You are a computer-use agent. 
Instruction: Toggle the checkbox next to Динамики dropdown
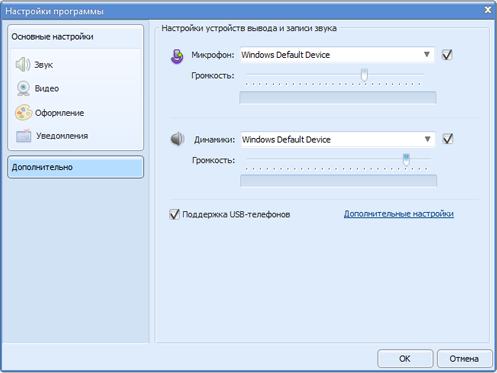448,139
